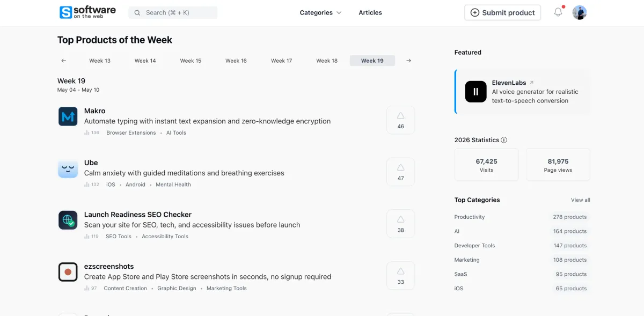Click the Ube views bar-chart icon
Screen dimensions: 644x316
[87, 185]
